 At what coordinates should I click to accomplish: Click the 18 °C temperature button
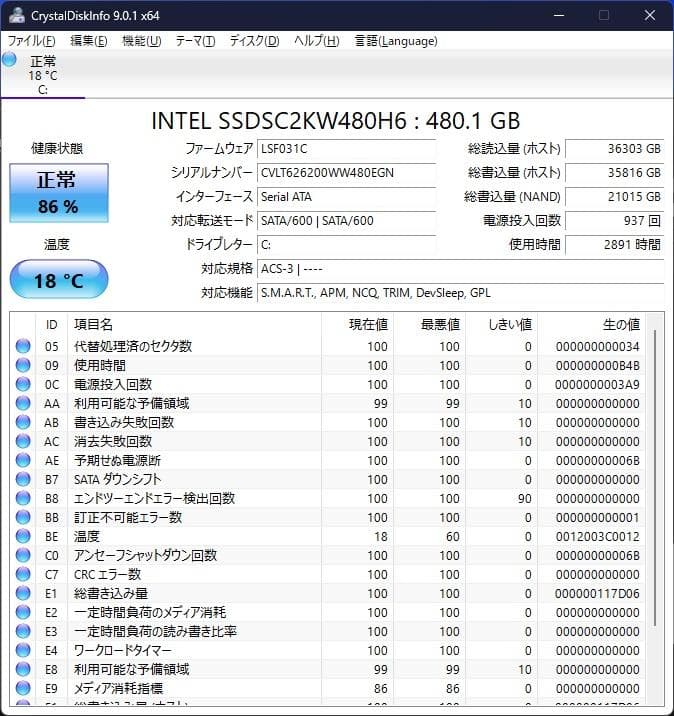point(59,279)
